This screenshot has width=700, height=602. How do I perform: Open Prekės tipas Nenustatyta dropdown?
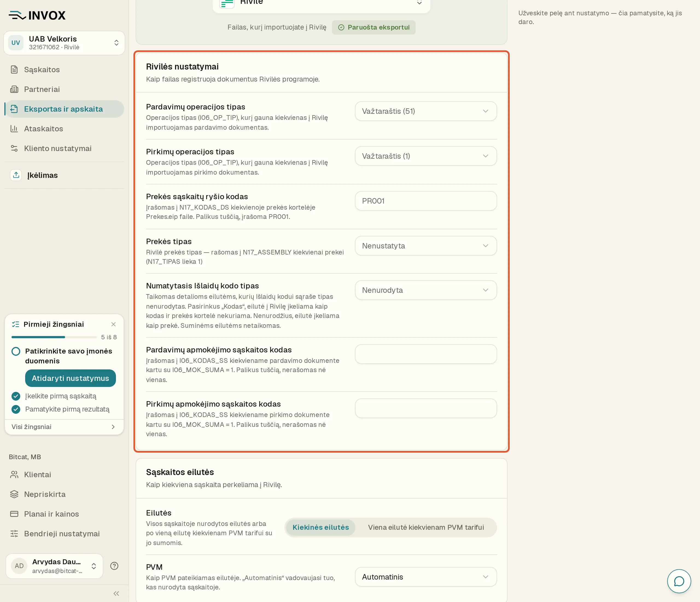click(426, 246)
